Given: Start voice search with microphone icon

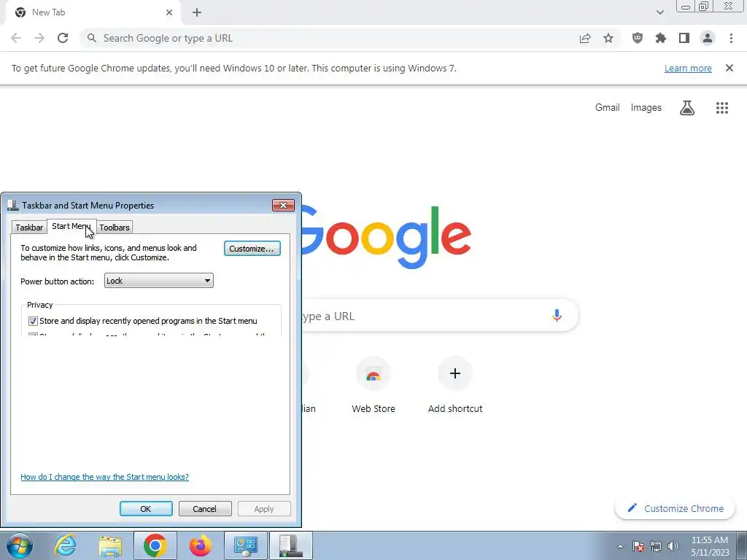Looking at the screenshot, I should [x=557, y=315].
